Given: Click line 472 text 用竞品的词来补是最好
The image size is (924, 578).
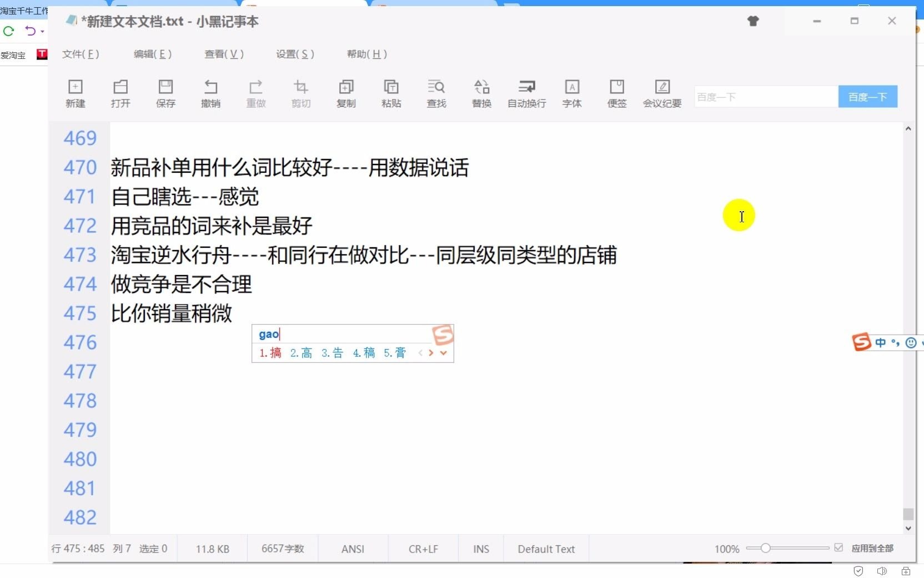Looking at the screenshot, I should click(212, 226).
